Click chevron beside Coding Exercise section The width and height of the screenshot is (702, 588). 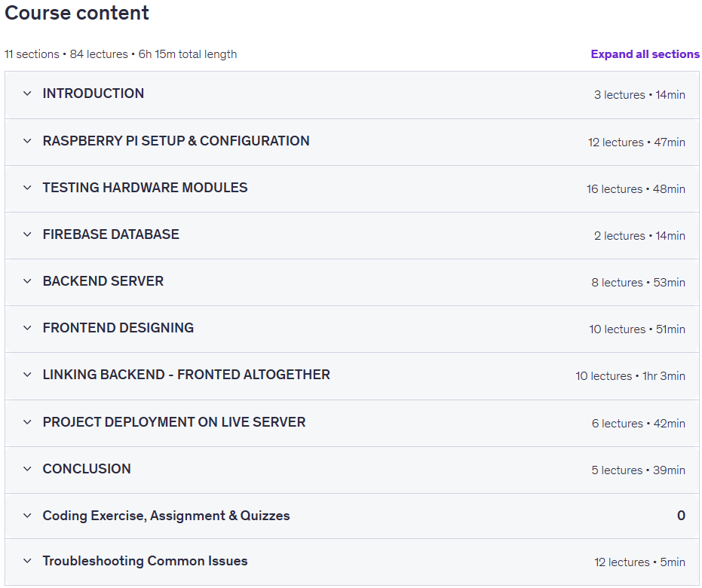pos(27,516)
